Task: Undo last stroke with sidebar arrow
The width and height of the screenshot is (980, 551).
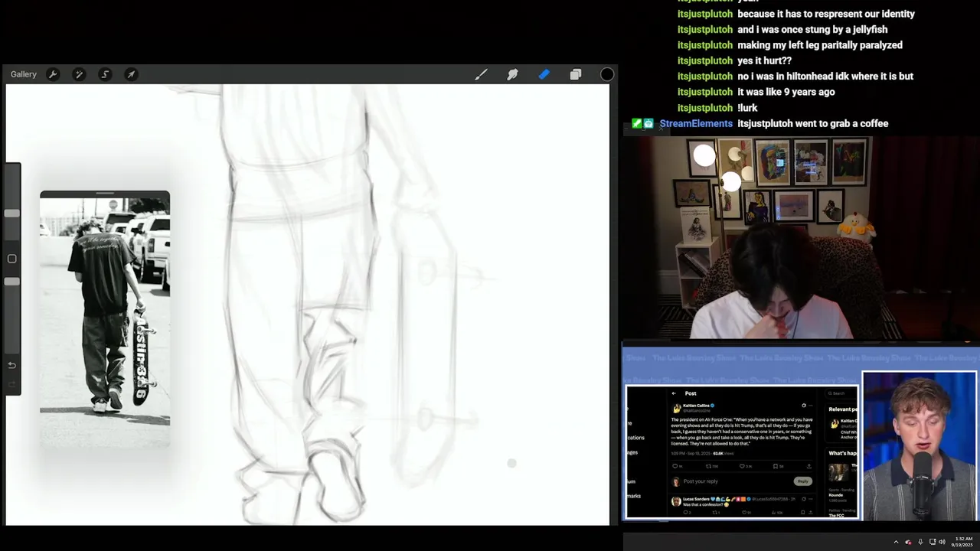Action: coord(11,366)
